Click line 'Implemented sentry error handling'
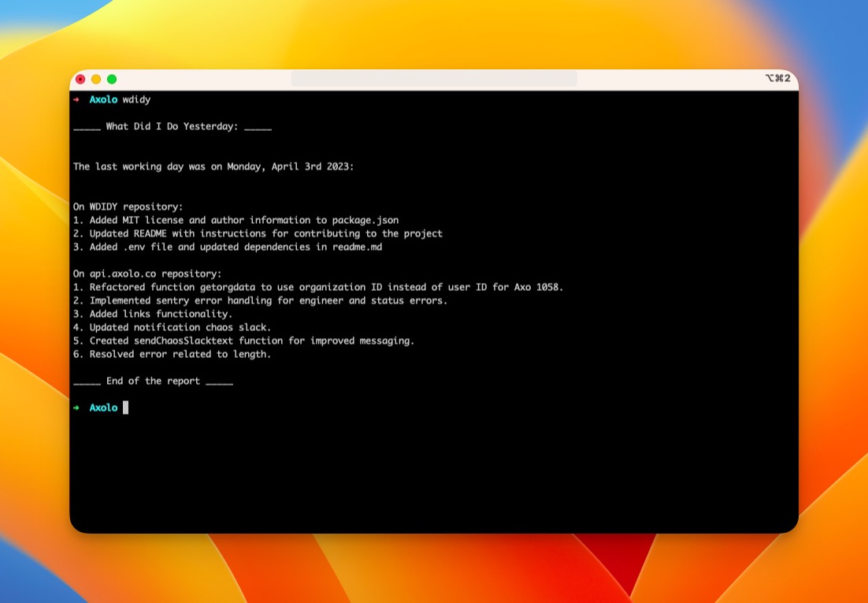 pos(260,300)
